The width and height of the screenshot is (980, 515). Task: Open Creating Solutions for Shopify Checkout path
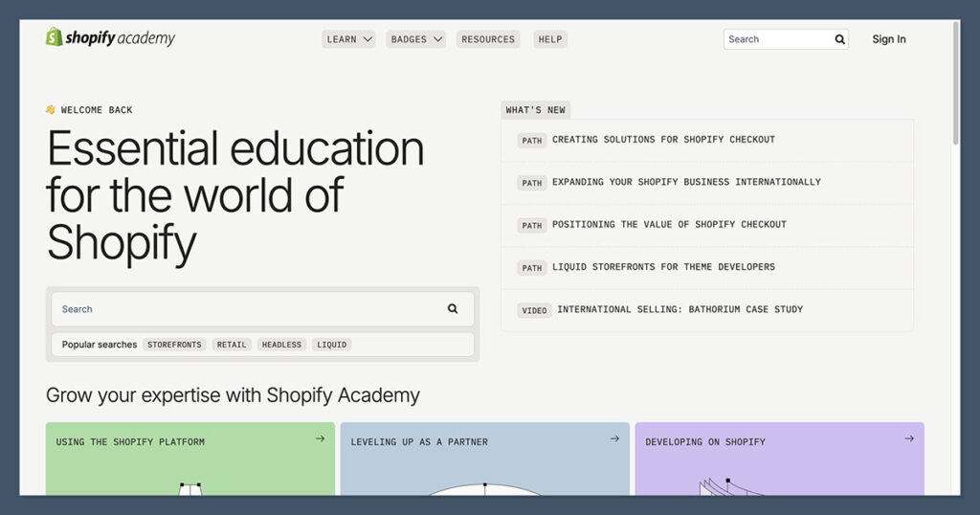click(663, 140)
